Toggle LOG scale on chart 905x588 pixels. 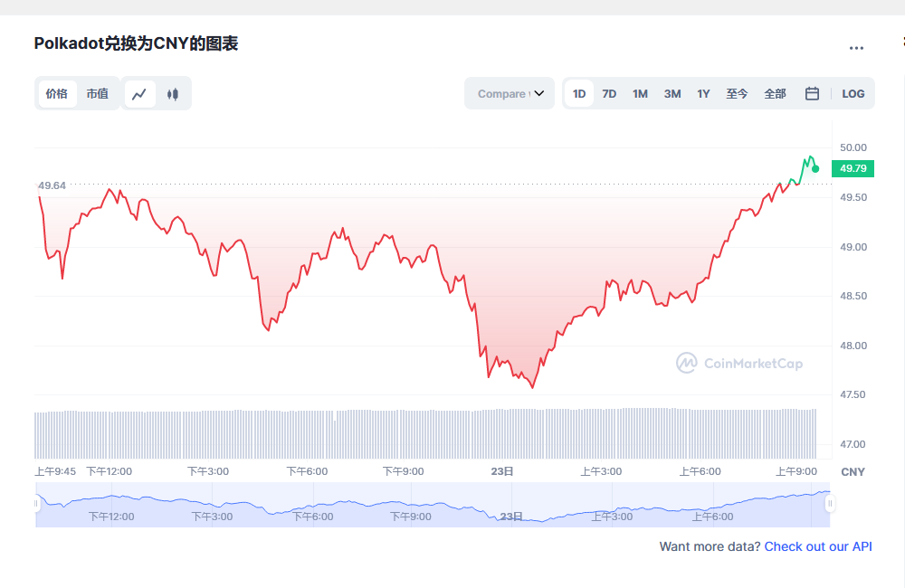pos(853,93)
